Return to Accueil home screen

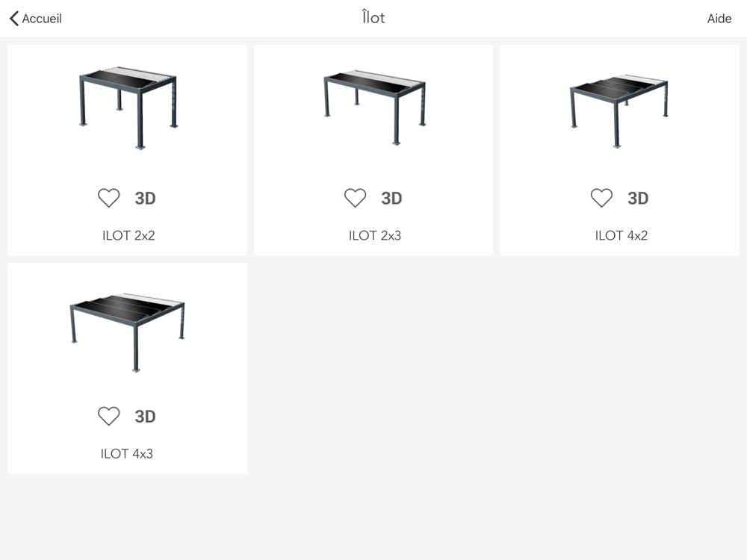pos(42,19)
